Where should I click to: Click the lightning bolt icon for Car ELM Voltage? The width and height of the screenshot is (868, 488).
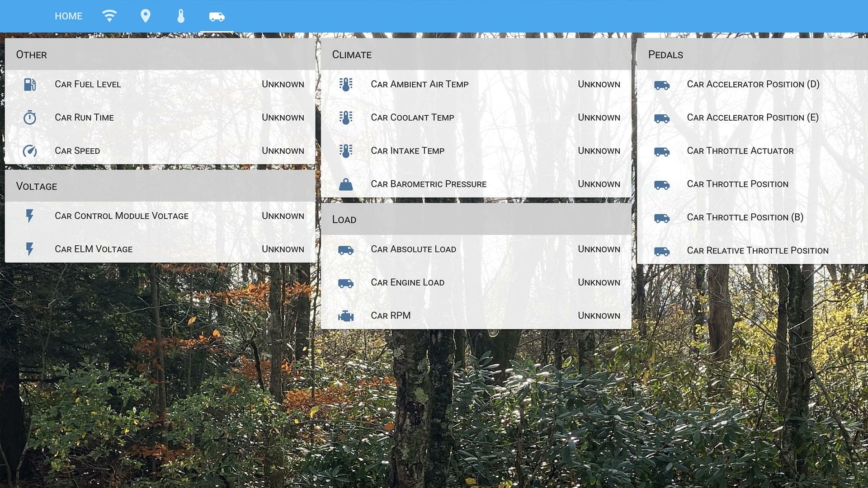(29, 249)
